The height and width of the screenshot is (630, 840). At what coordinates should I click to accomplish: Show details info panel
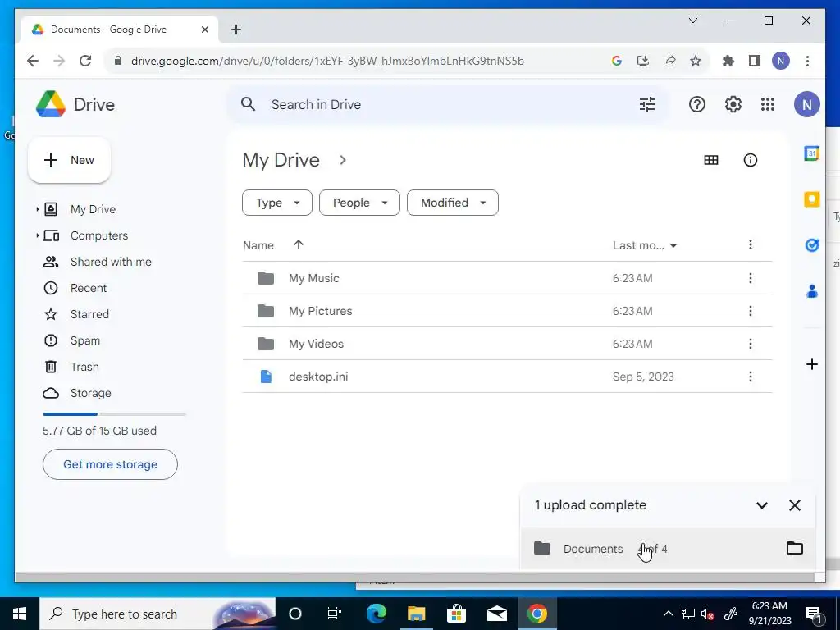point(750,160)
